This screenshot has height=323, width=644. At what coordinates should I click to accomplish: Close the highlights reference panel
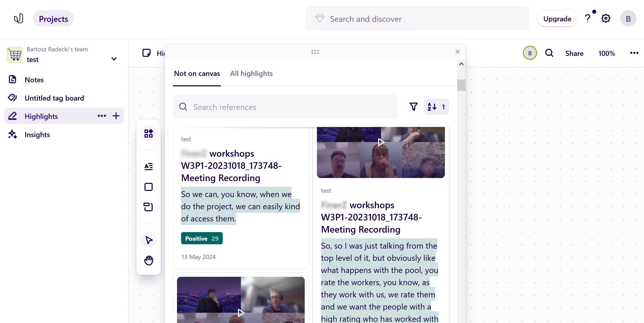[x=458, y=52]
